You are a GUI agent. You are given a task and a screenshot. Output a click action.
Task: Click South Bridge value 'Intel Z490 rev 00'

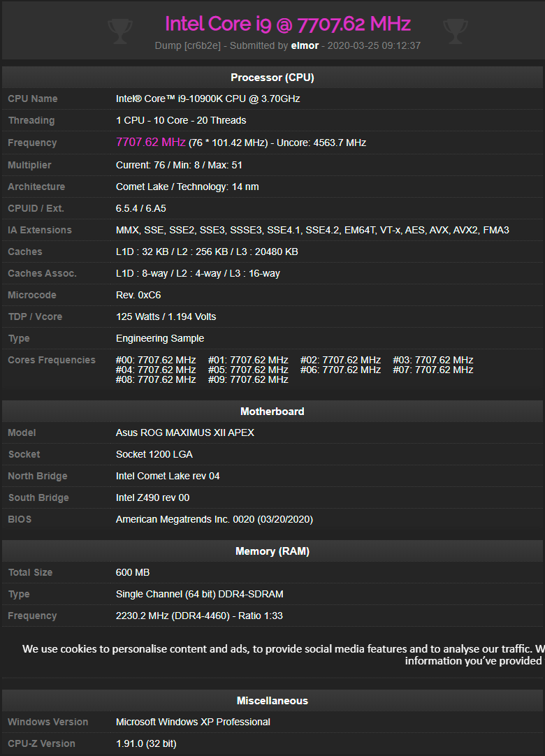coord(152,497)
